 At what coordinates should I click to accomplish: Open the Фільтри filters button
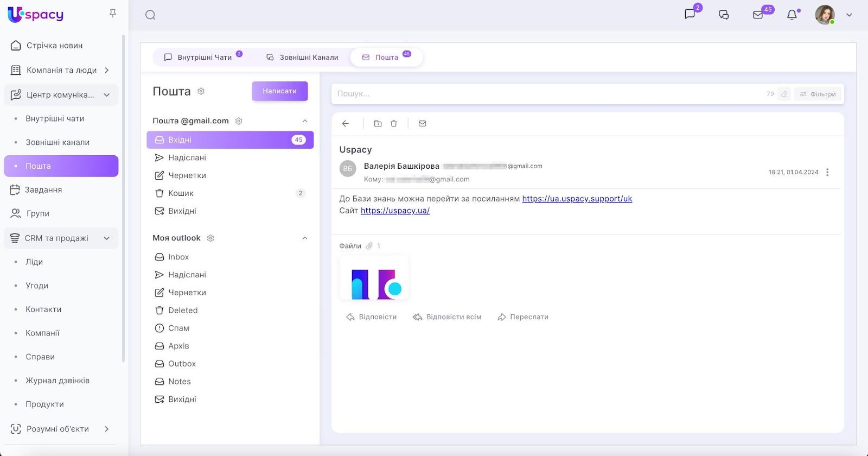pos(818,94)
